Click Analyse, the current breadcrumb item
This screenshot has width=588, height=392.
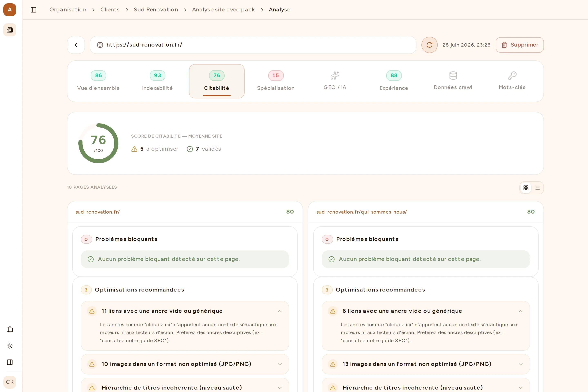[x=280, y=10]
